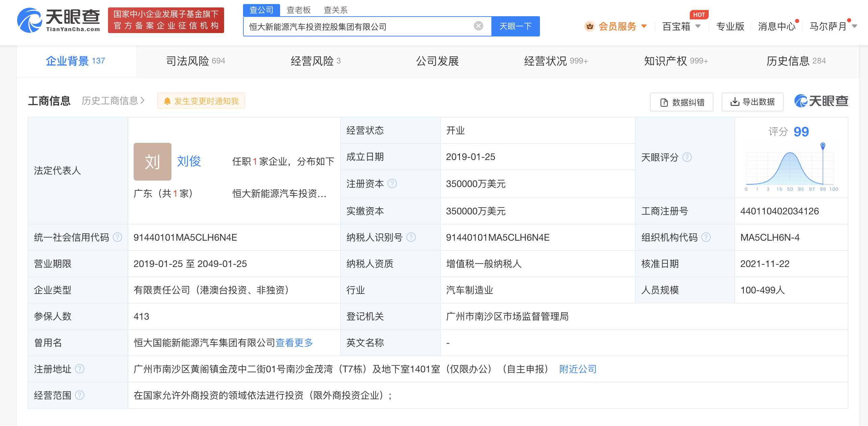Click the red 官方备案企业征信机构 banner
Viewport: 868px width, 426px height.
tap(166, 20)
